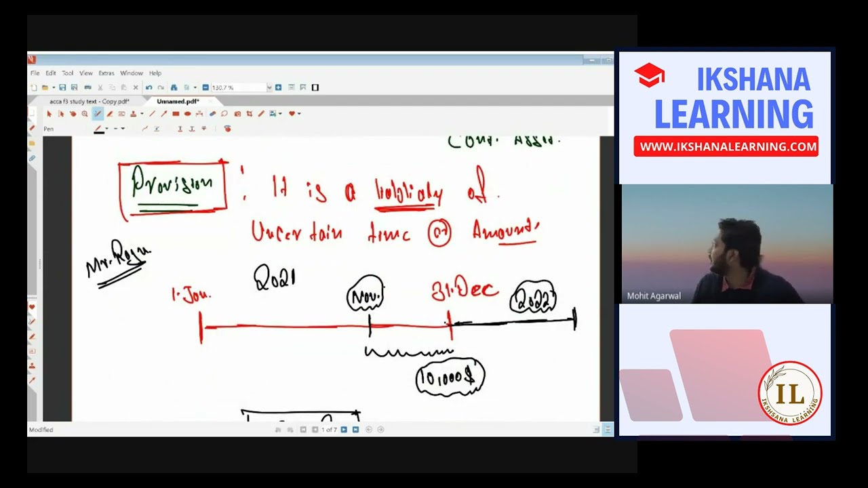
Task: Jump to last page in status bar
Action: pyautogui.click(x=355, y=430)
